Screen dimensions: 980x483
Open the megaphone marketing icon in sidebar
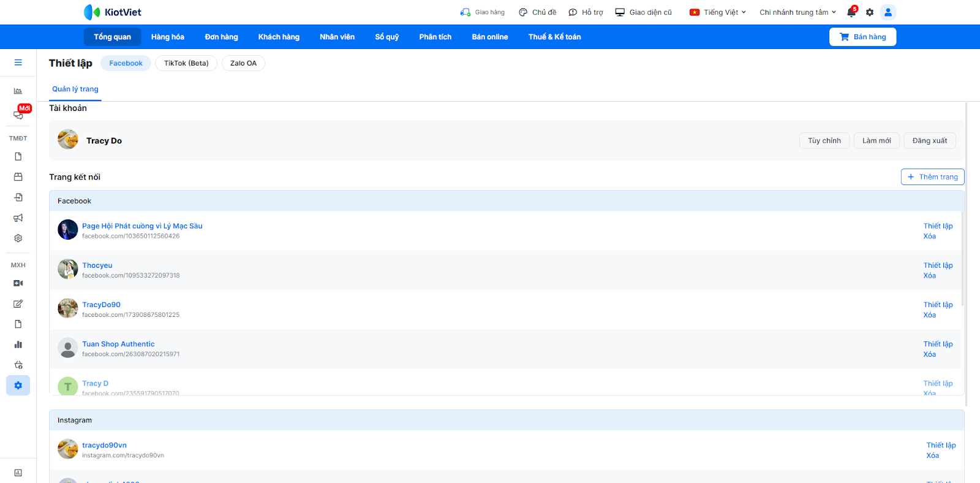point(18,218)
